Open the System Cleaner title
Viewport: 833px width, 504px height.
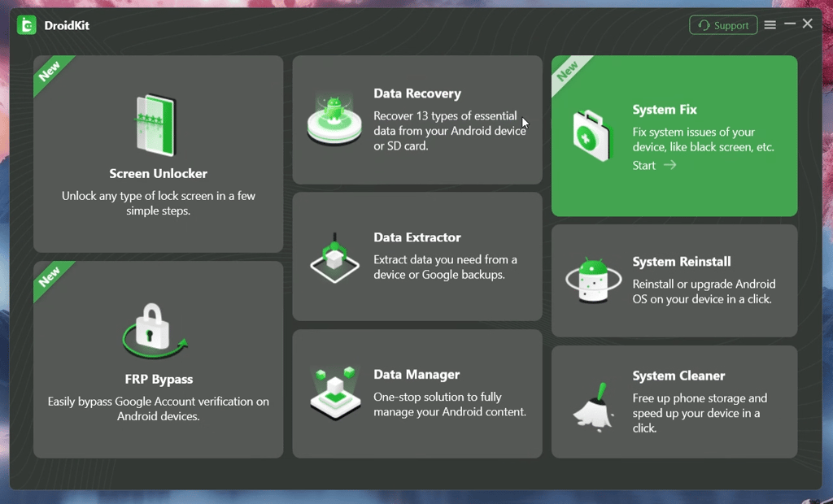(678, 376)
